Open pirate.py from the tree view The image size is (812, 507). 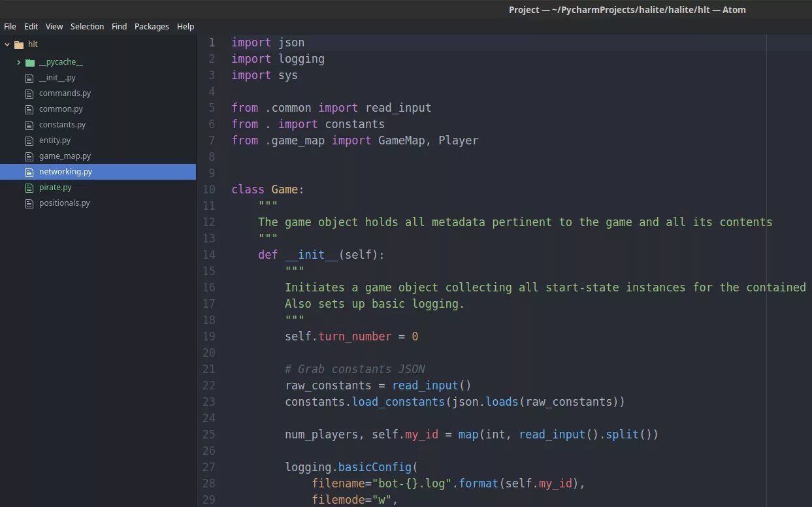coord(56,188)
